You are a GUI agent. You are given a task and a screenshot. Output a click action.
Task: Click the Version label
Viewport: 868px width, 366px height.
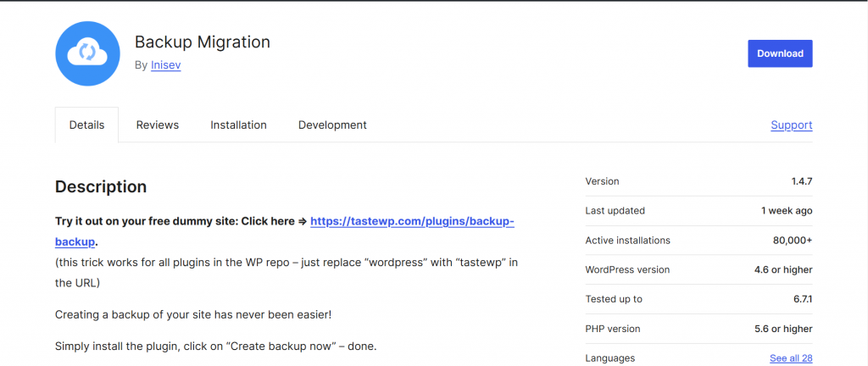tap(603, 181)
